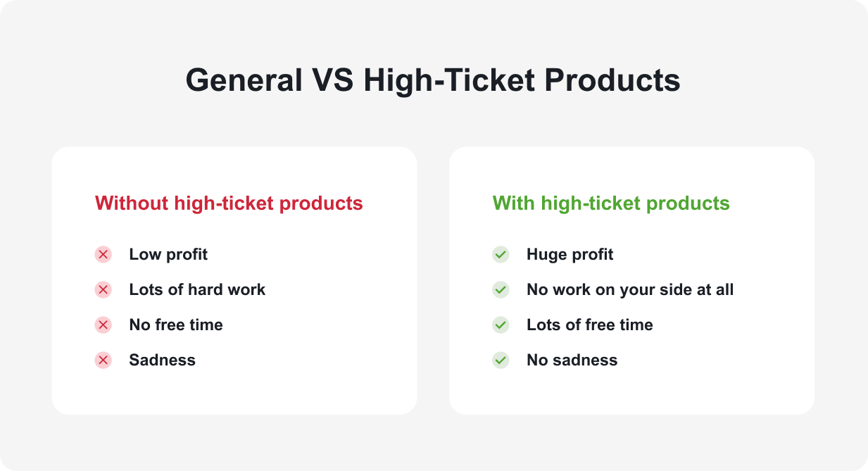Click the No sadness text
This screenshot has height=471, width=868.
tap(572, 360)
